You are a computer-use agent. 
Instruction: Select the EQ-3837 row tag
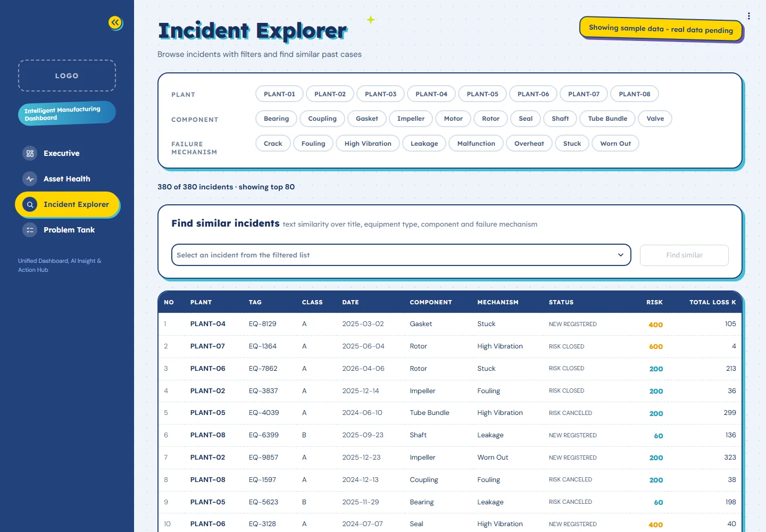click(x=263, y=391)
